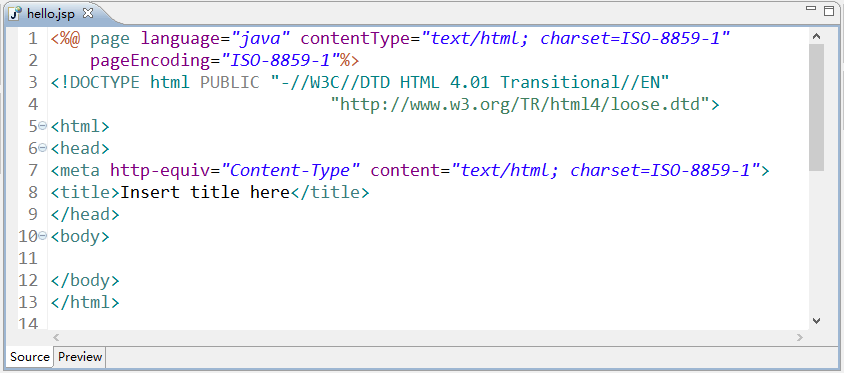Collapse the head tag fold
844x373 pixels.
coord(43,148)
